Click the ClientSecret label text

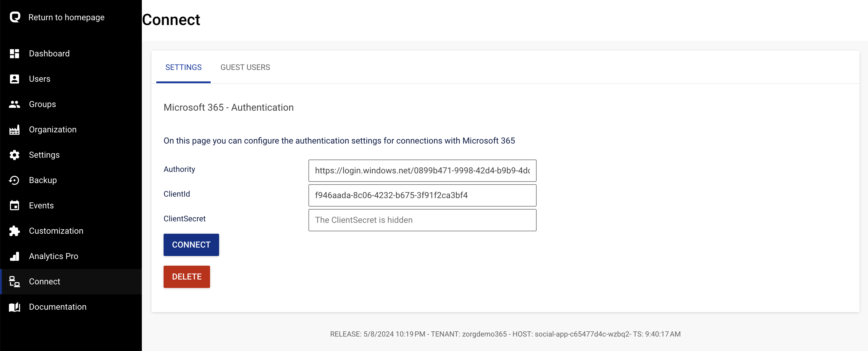(184, 219)
